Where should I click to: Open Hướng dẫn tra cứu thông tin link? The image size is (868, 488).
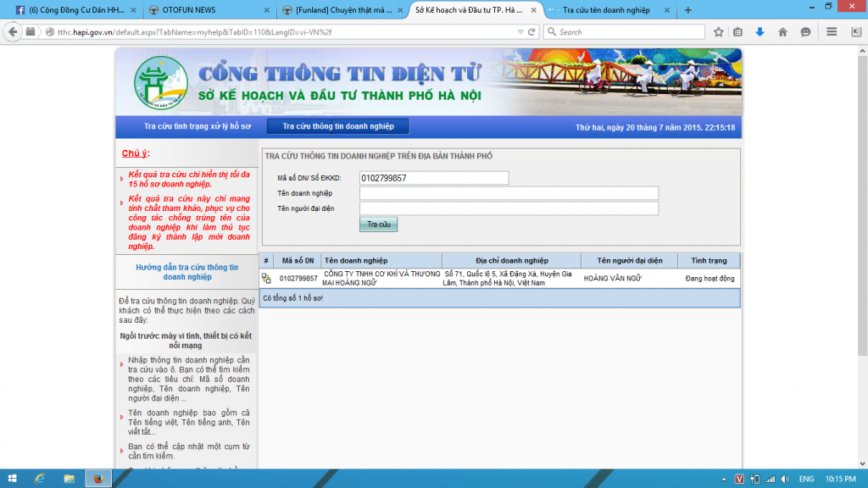[x=187, y=272]
